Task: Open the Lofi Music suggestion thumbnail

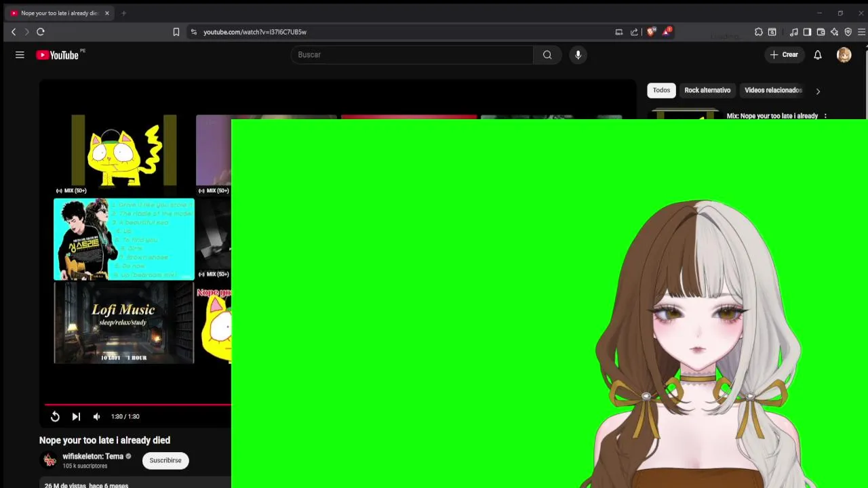Action: pos(124,323)
